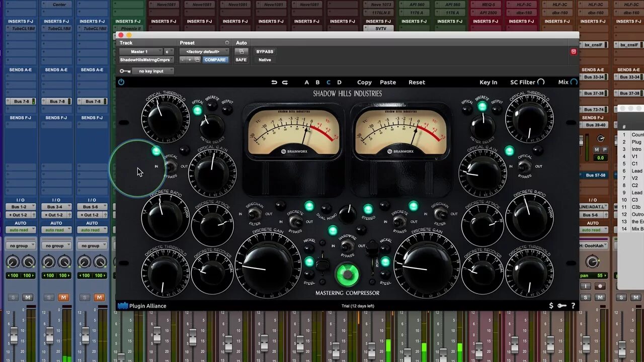Viewport: 644px width, 362px height.
Task: Click the BYPASS button
Action: (x=265, y=51)
